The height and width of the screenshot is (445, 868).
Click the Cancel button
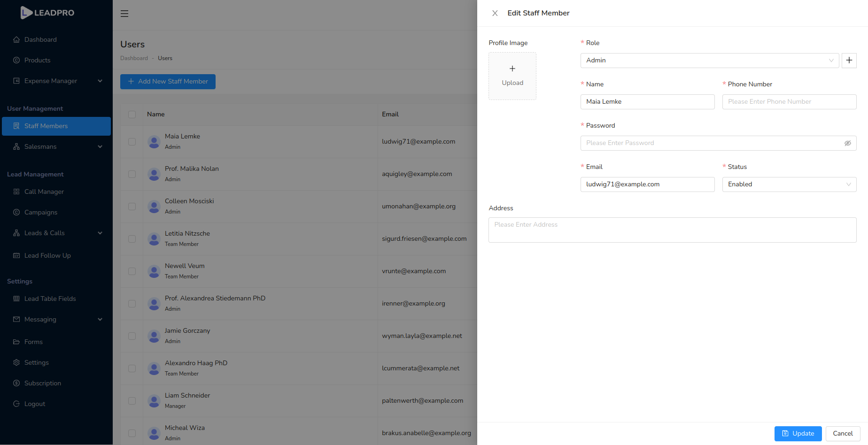click(843, 433)
